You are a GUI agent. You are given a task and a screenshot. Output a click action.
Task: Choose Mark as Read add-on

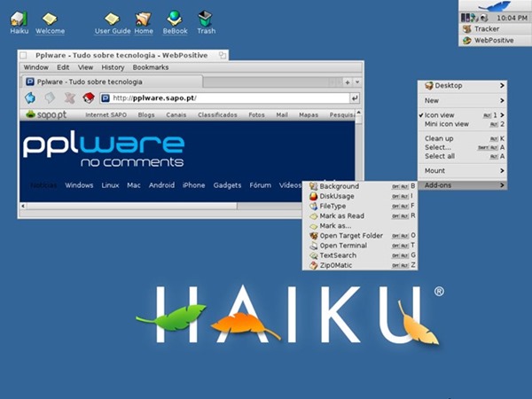(x=360, y=215)
